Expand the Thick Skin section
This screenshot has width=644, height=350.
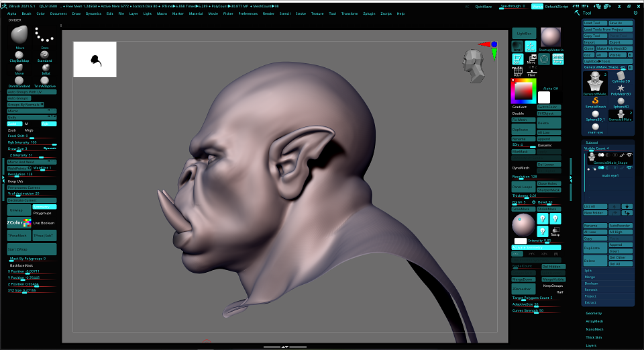click(594, 337)
